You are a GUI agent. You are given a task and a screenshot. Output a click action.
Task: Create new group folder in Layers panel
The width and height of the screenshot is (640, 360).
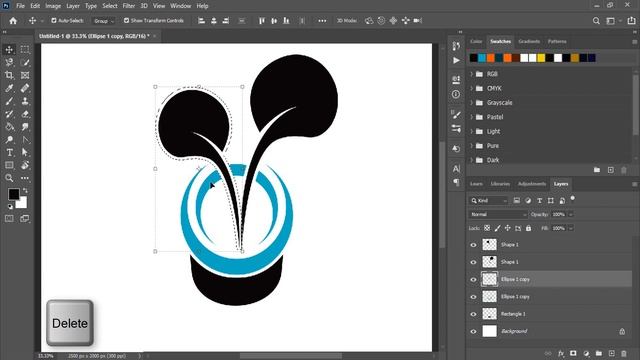tap(599, 353)
